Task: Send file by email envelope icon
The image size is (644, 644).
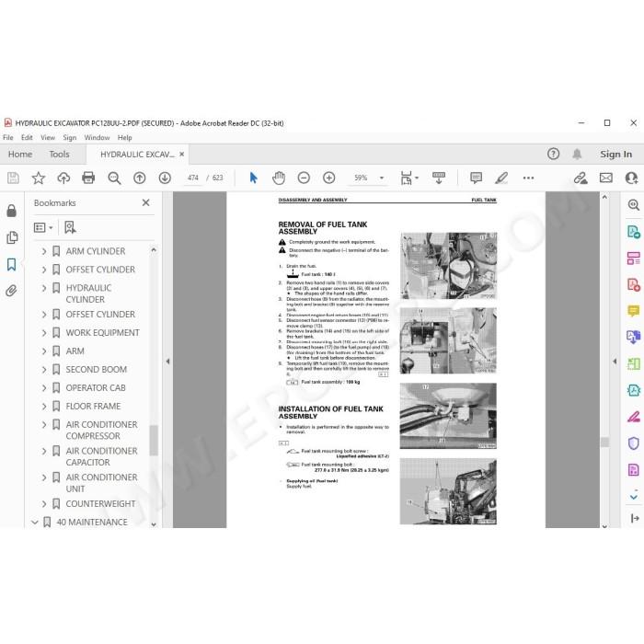Action: pyautogui.click(x=605, y=178)
